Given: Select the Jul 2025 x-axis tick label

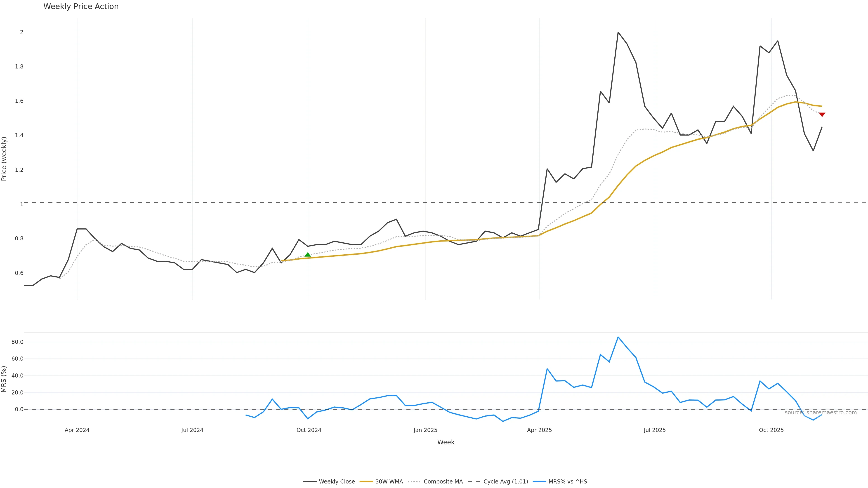Looking at the screenshot, I should coord(654,430).
